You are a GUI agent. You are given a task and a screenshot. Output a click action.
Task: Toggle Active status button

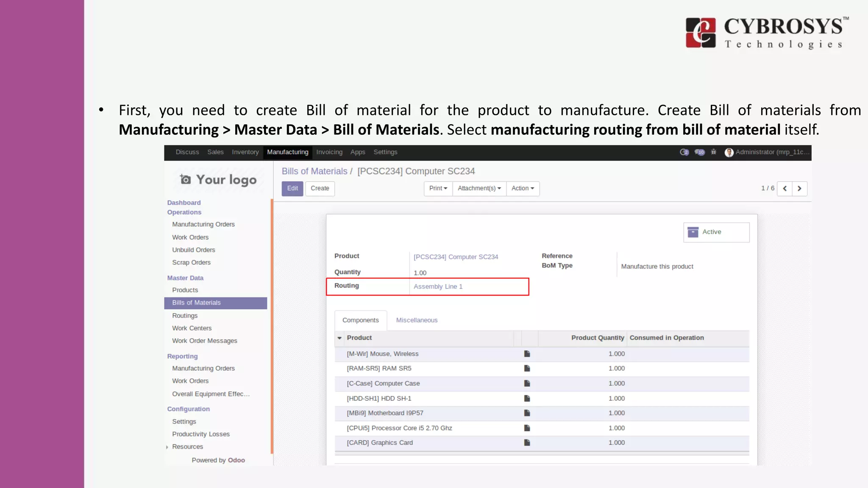(x=716, y=232)
